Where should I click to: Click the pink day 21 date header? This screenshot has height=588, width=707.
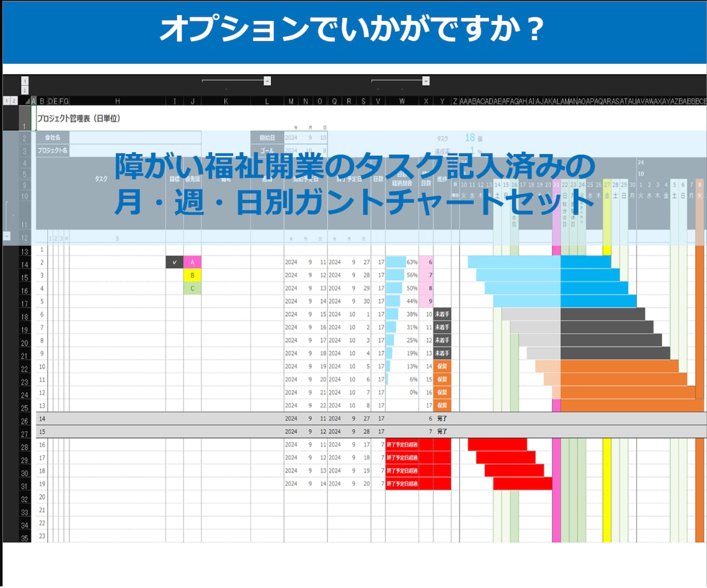(x=556, y=185)
